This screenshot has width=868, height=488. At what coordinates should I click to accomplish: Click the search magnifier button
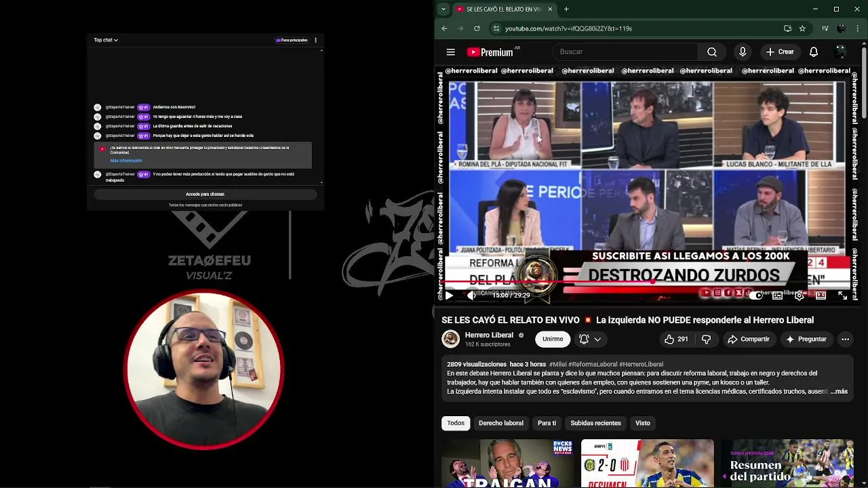(x=712, y=52)
